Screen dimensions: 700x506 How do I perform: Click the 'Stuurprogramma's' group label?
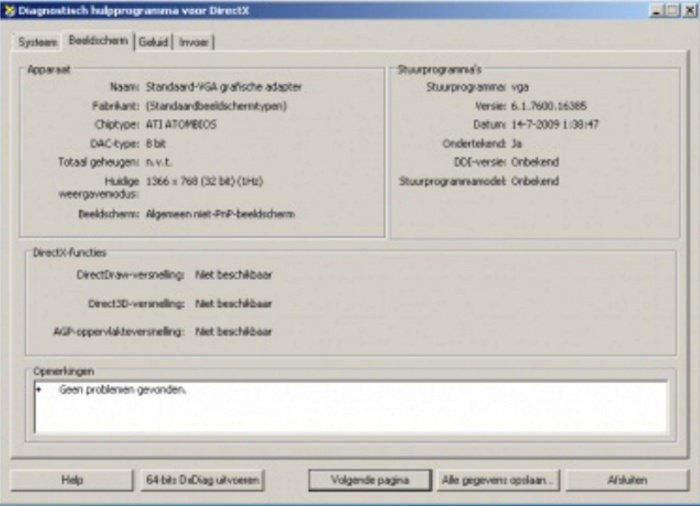[x=439, y=70]
